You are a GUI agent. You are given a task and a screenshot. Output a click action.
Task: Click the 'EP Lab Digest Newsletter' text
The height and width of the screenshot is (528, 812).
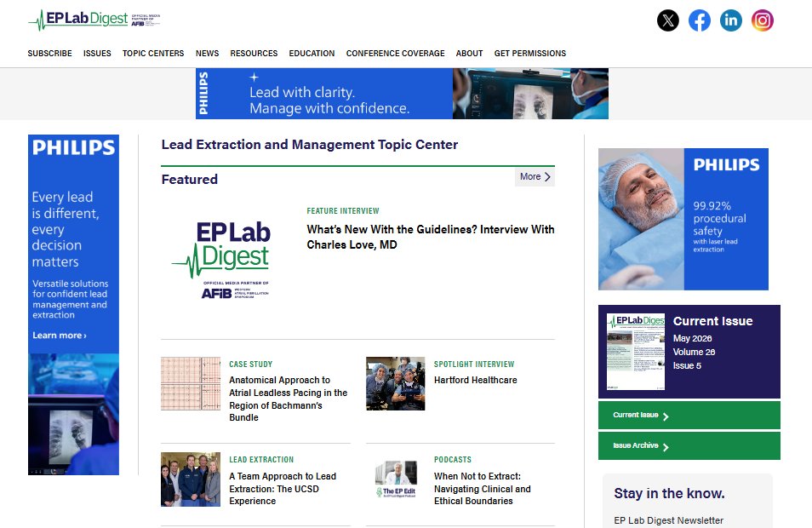(668, 520)
